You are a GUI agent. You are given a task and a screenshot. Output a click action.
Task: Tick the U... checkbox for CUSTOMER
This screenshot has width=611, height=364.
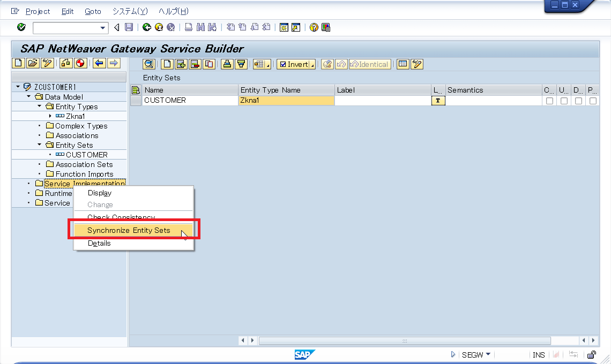(x=564, y=101)
